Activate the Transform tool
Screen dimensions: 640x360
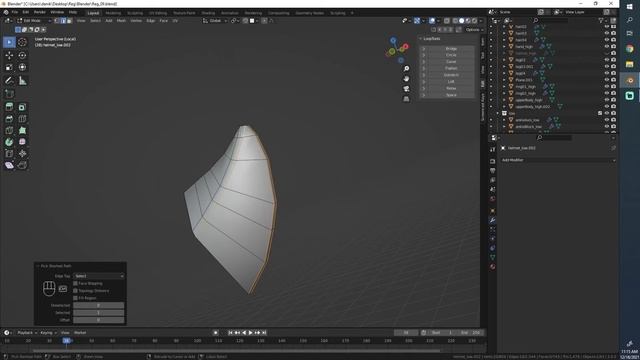(22, 67)
